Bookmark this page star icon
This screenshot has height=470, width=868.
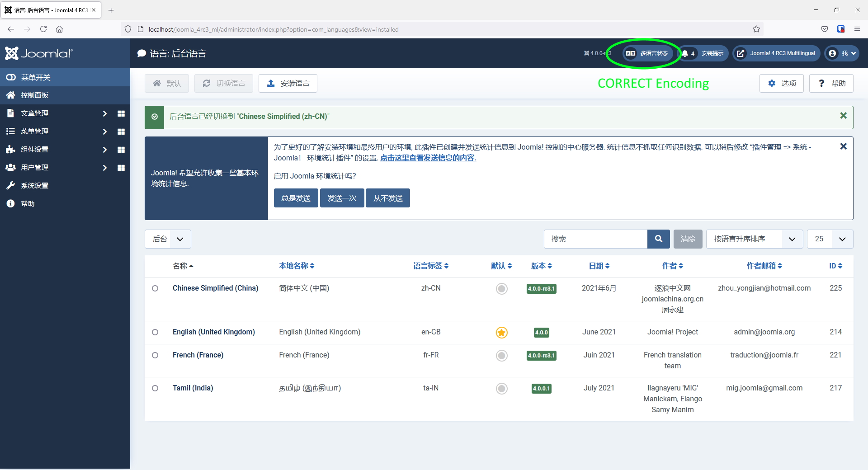[756, 29]
